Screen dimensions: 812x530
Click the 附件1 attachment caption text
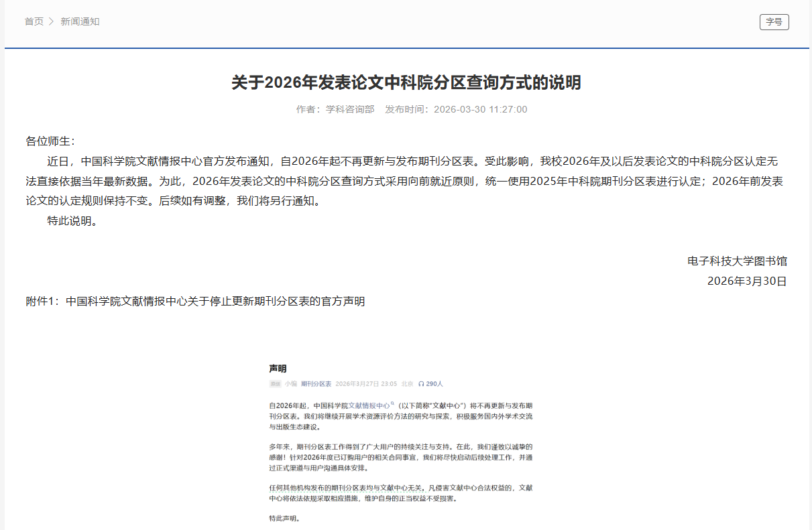click(195, 301)
